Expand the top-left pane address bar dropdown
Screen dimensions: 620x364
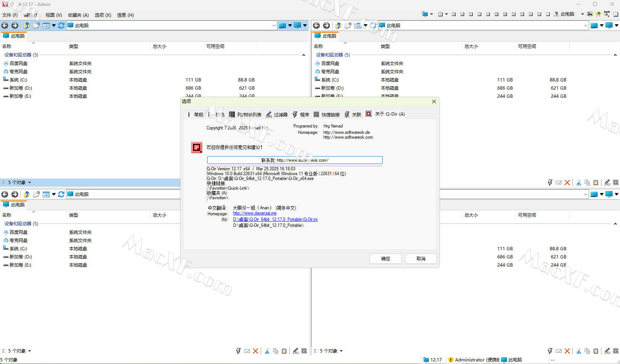pos(274,26)
